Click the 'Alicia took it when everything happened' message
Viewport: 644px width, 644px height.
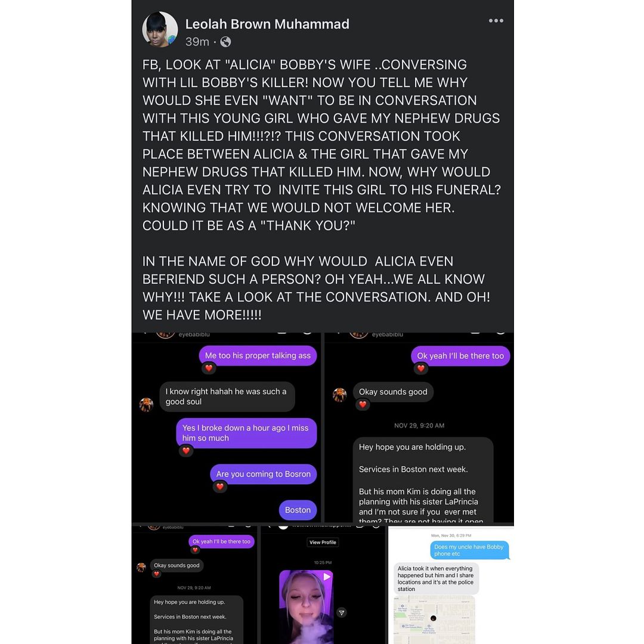[x=436, y=578]
